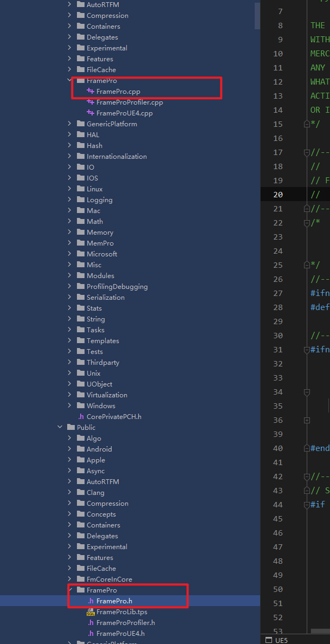
Task: Click the UObject folder icon
Action: 80,384
